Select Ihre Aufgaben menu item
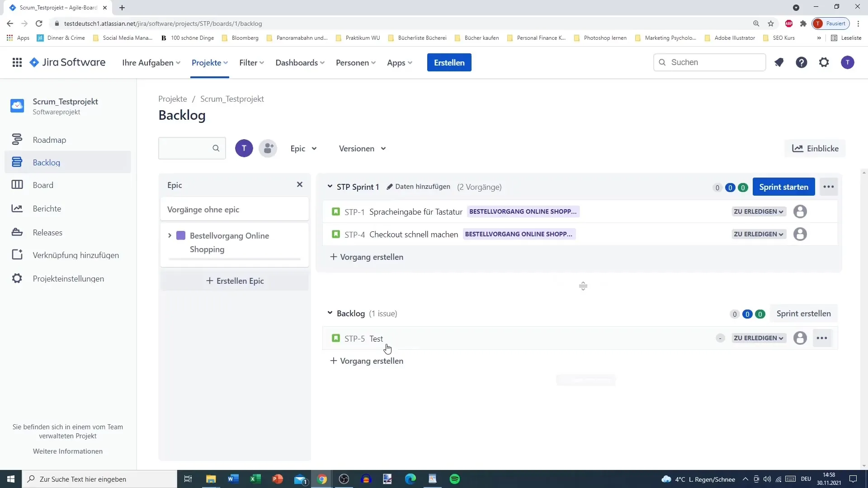 pyautogui.click(x=151, y=62)
